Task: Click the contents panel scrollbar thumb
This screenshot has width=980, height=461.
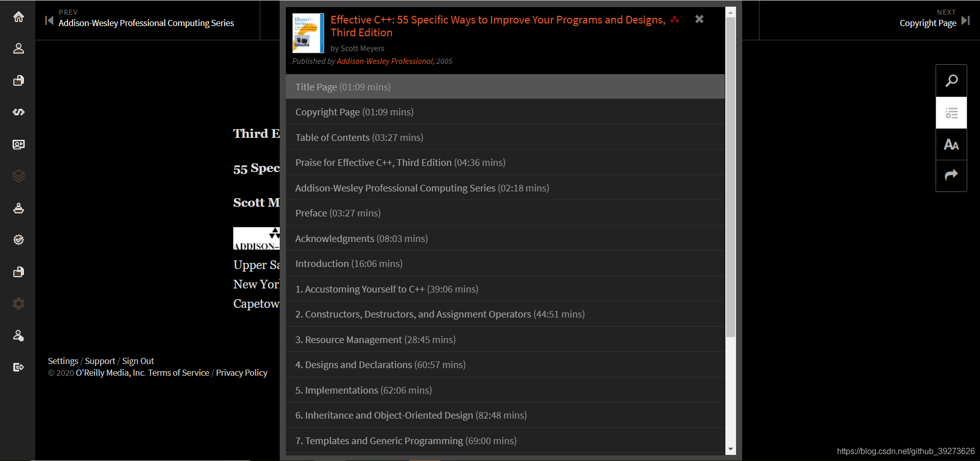Action: pos(731,177)
